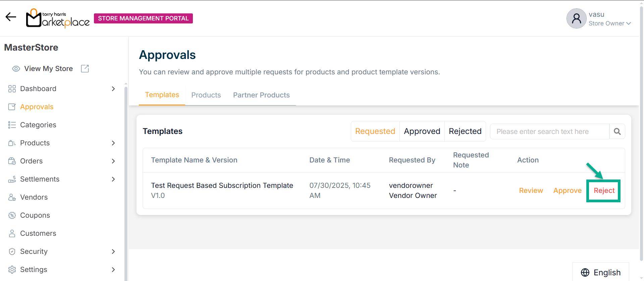This screenshot has width=644, height=281.
Task: Switch to the Products tab
Action: point(206,95)
